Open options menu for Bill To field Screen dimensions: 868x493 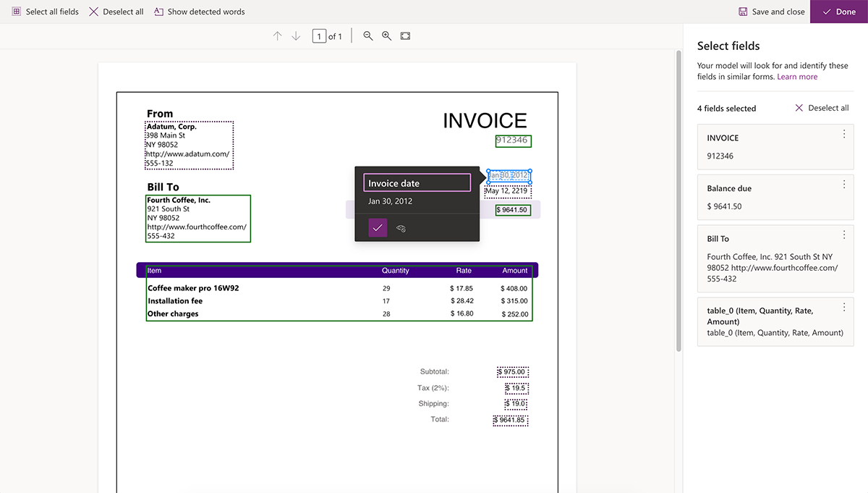(x=843, y=235)
